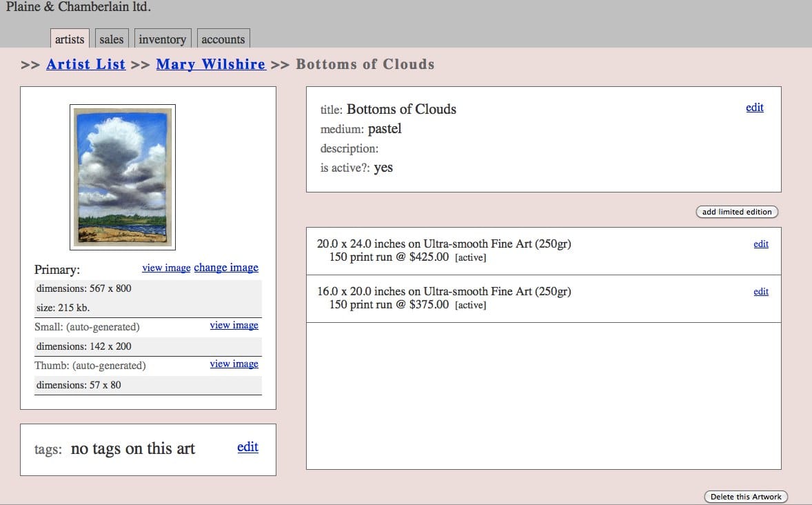The width and height of the screenshot is (812, 505).
Task: Open the accounts tab
Action: point(223,39)
